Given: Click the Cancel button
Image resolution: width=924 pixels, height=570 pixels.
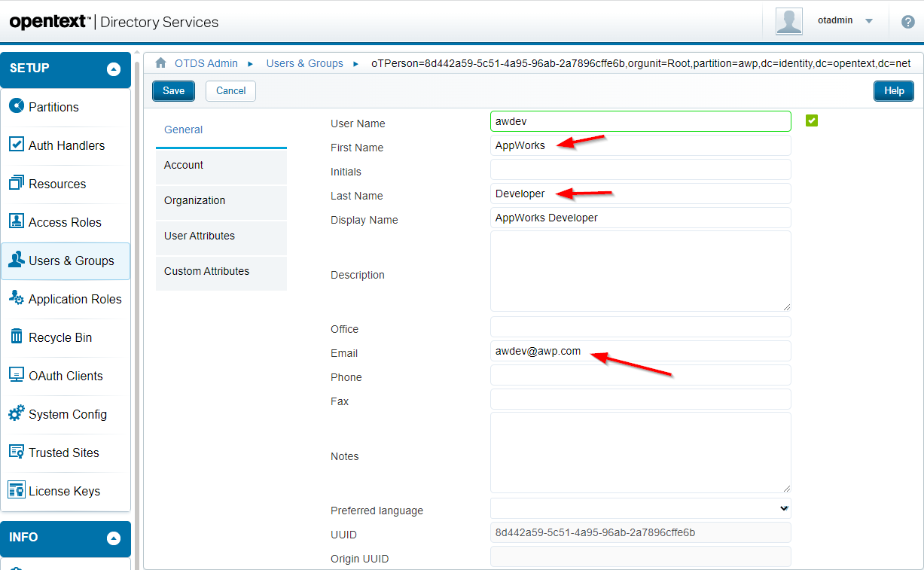Looking at the screenshot, I should pyautogui.click(x=230, y=91).
